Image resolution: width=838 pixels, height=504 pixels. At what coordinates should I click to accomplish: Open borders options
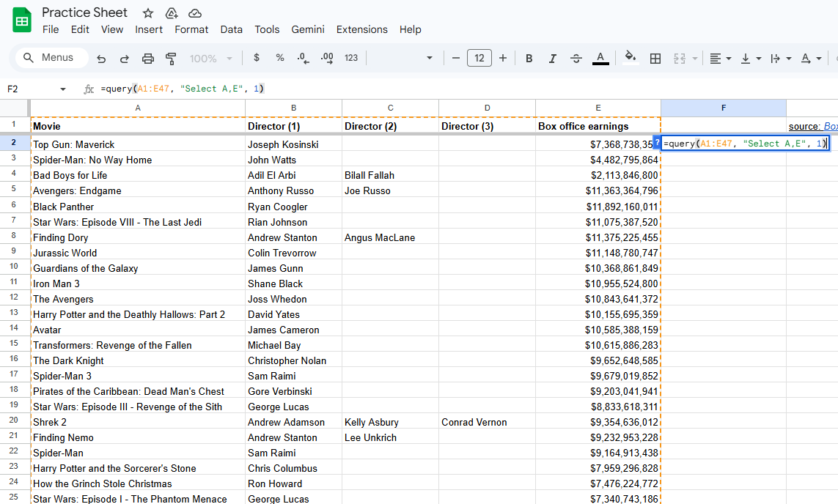click(655, 57)
